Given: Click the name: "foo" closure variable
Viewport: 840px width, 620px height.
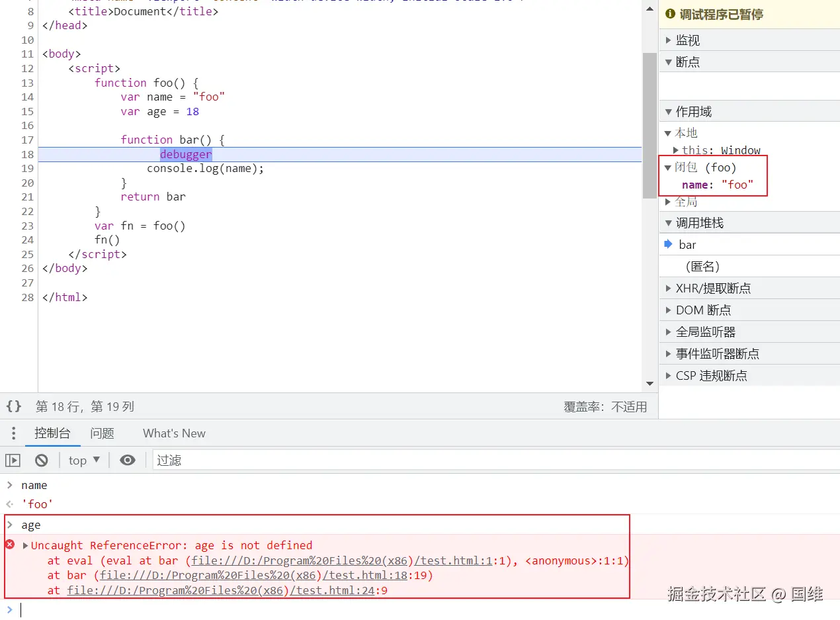Looking at the screenshot, I should 718,185.
